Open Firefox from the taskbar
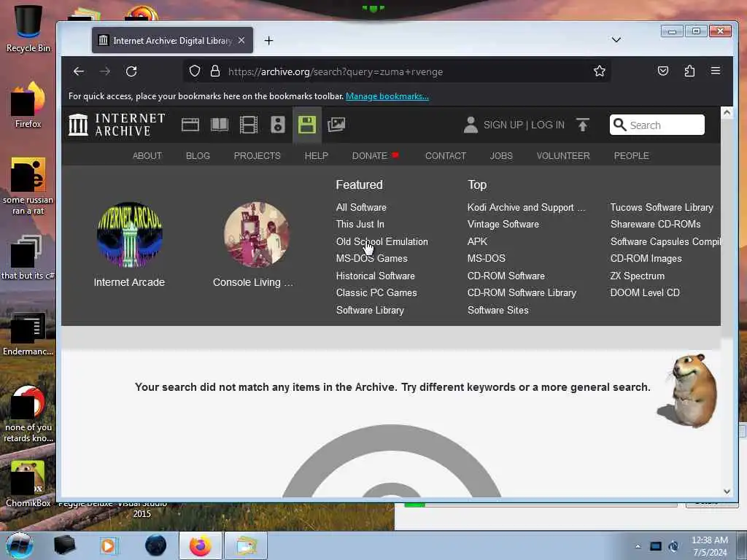Screen dimensions: 747x560 tap(201, 545)
